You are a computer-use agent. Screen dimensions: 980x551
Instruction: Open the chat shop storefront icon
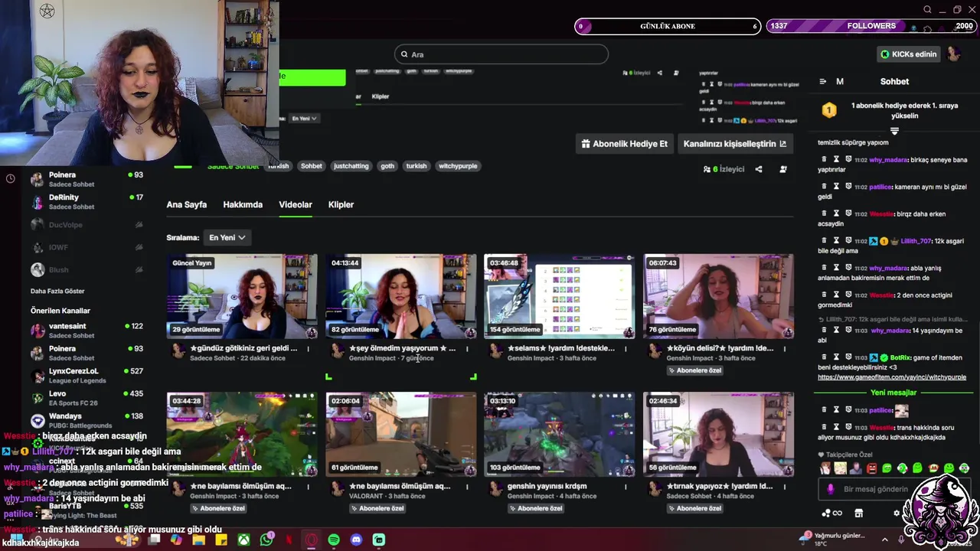pos(858,513)
